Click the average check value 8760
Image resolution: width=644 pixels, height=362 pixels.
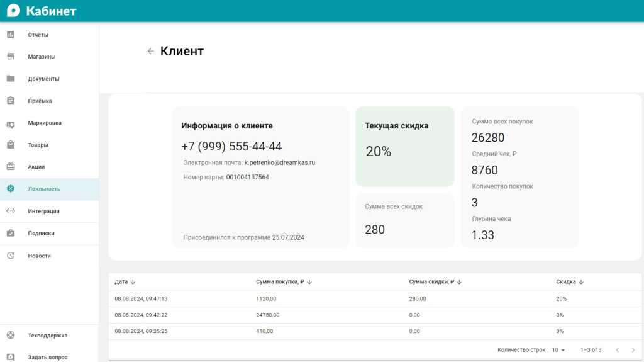[x=485, y=170]
